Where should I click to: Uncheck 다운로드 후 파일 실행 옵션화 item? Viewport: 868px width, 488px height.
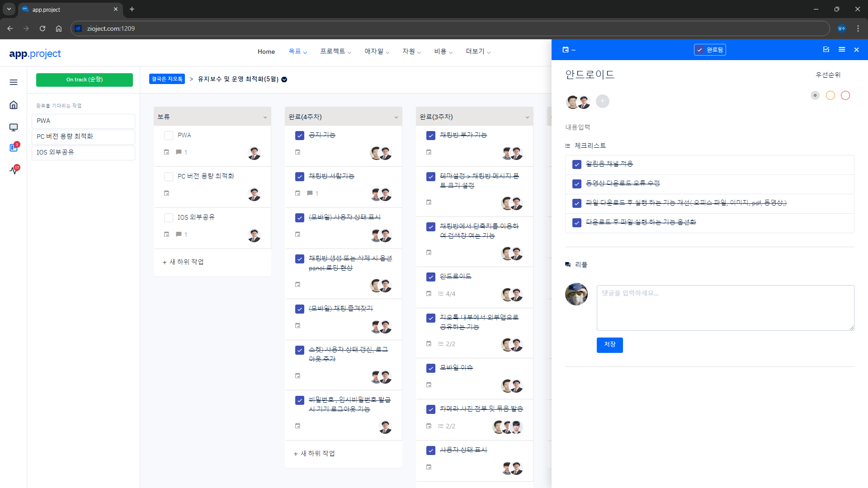pyautogui.click(x=577, y=223)
